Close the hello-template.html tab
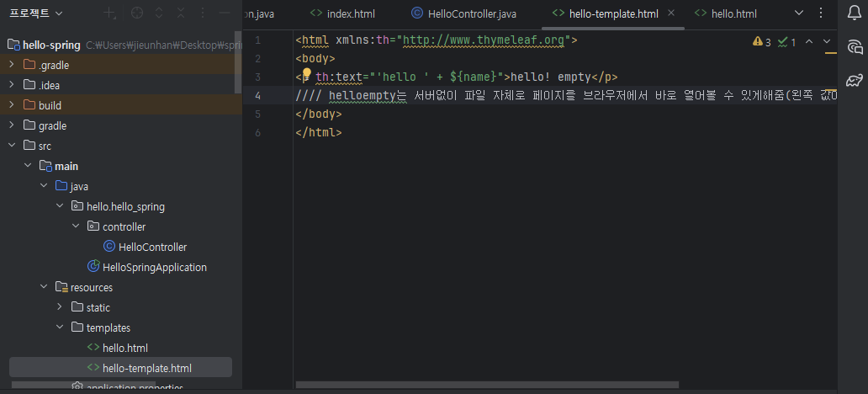The image size is (868, 394). [x=671, y=13]
